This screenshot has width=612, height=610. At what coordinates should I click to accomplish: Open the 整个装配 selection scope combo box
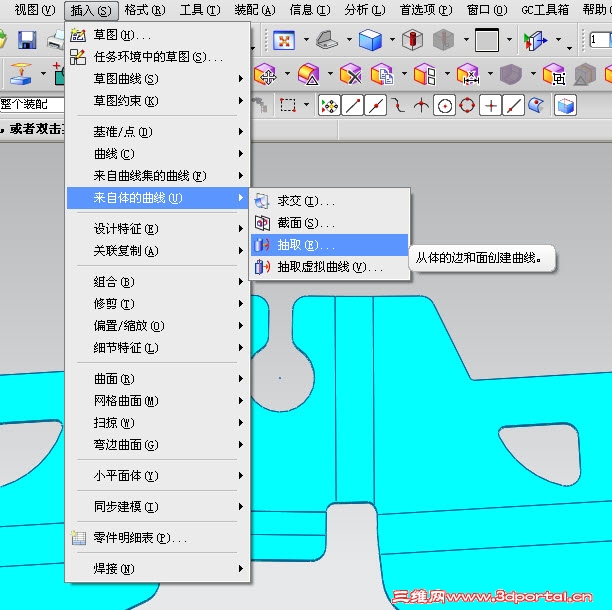[x=32, y=105]
